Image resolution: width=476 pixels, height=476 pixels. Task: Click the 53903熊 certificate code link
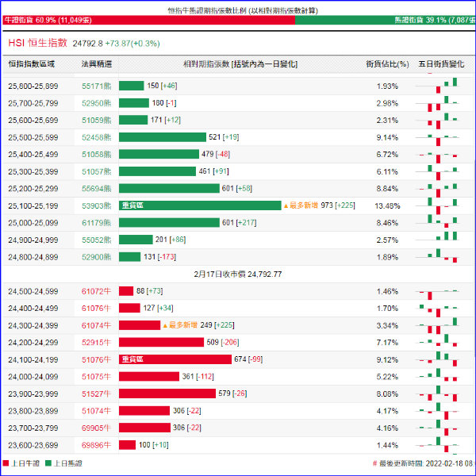tap(96, 205)
